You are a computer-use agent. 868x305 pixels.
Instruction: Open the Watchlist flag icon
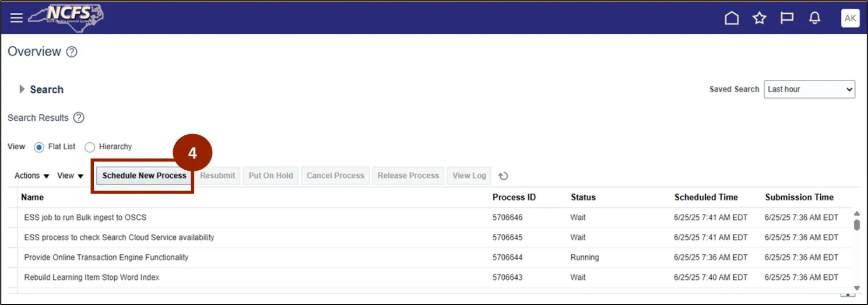tap(787, 18)
